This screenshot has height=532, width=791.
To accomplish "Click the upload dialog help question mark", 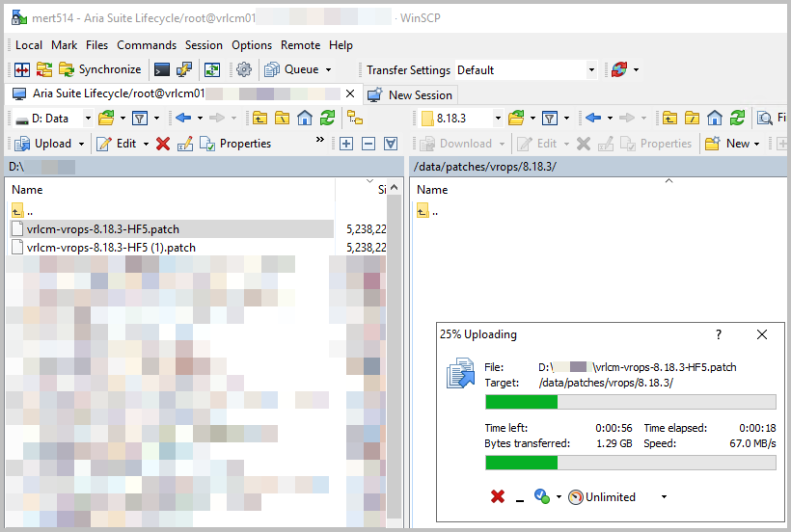I will click(x=719, y=334).
